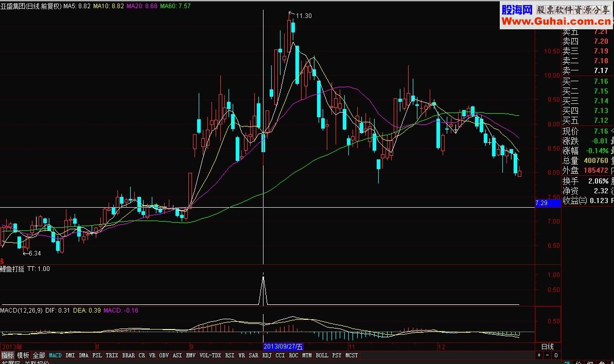Zoom in with the plus button
The image size is (614, 364).
[x=539, y=355]
